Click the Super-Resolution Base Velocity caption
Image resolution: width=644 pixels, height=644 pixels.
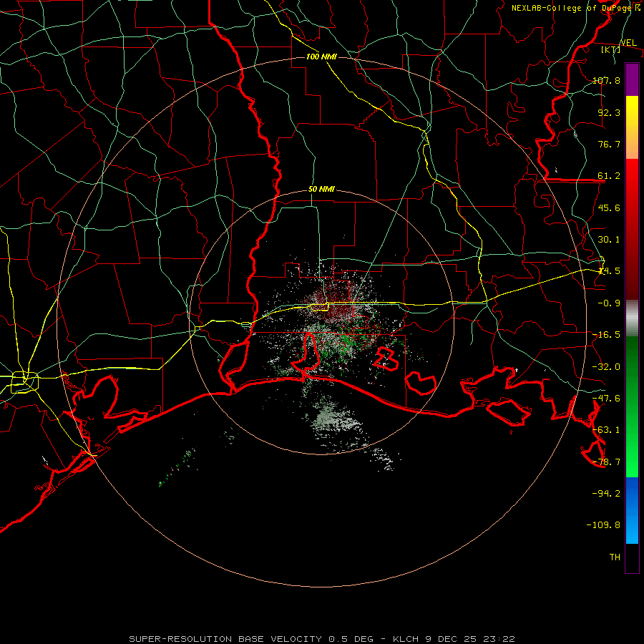pyautogui.click(x=321, y=639)
